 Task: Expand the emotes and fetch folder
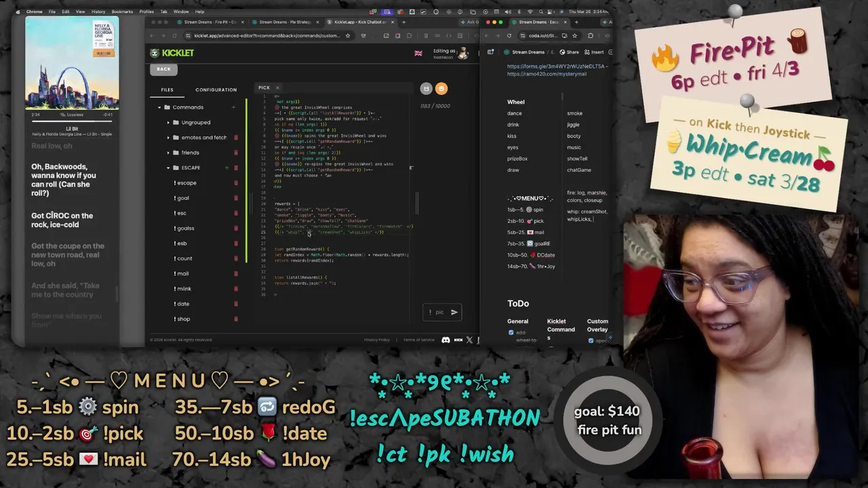(x=168, y=138)
